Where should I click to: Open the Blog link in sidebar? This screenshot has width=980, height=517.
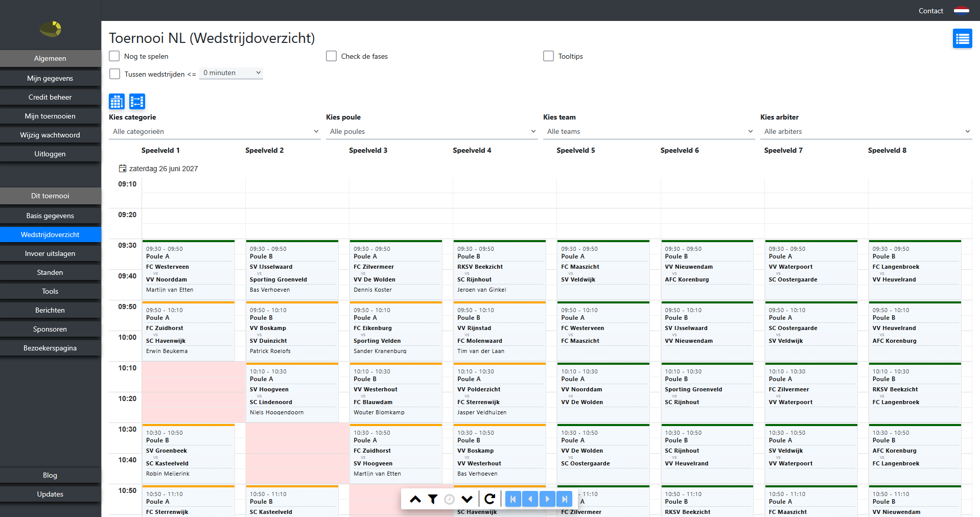[x=50, y=475]
